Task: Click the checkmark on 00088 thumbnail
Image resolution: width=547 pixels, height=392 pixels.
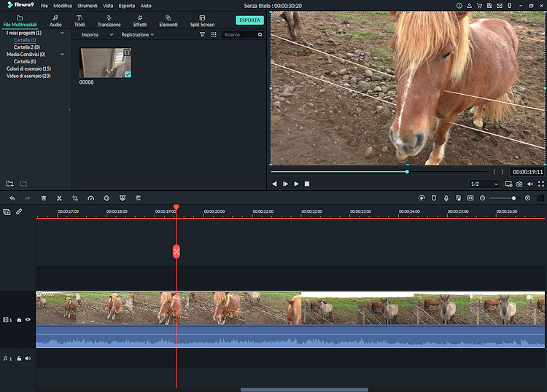Action: pos(128,74)
